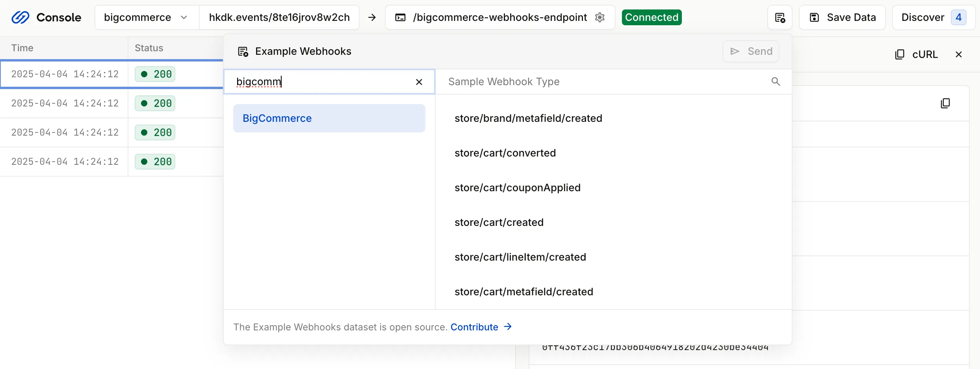
Task: Select store/brand/metafield/created webhook type
Action: [528, 118]
